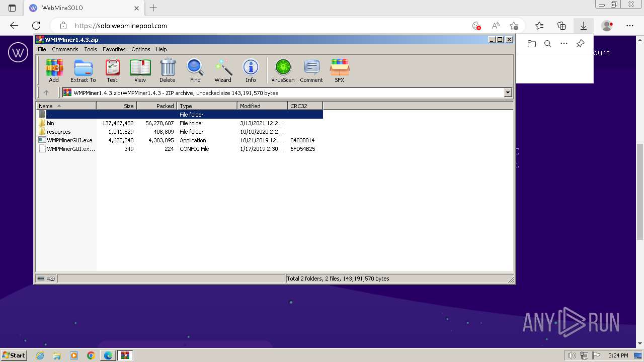Open the Commands menu
The height and width of the screenshot is (362, 644).
point(65,49)
